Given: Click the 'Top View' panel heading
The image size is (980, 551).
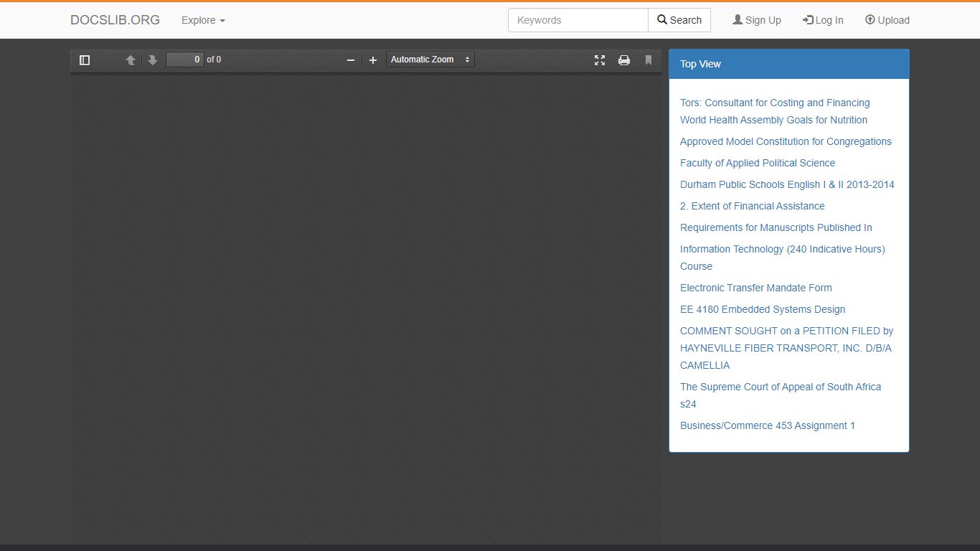Looking at the screenshot, I should click(x=789, y=64).
